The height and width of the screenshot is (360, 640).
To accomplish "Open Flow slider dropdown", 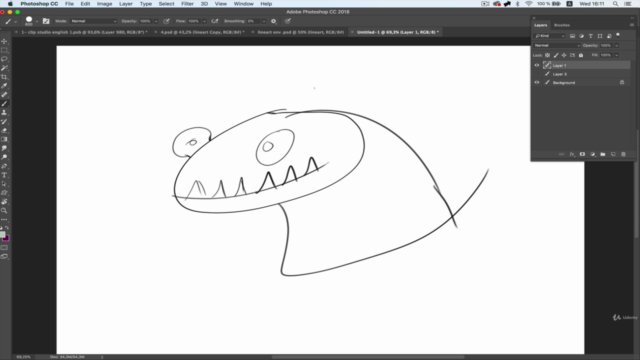I will 204,21.
